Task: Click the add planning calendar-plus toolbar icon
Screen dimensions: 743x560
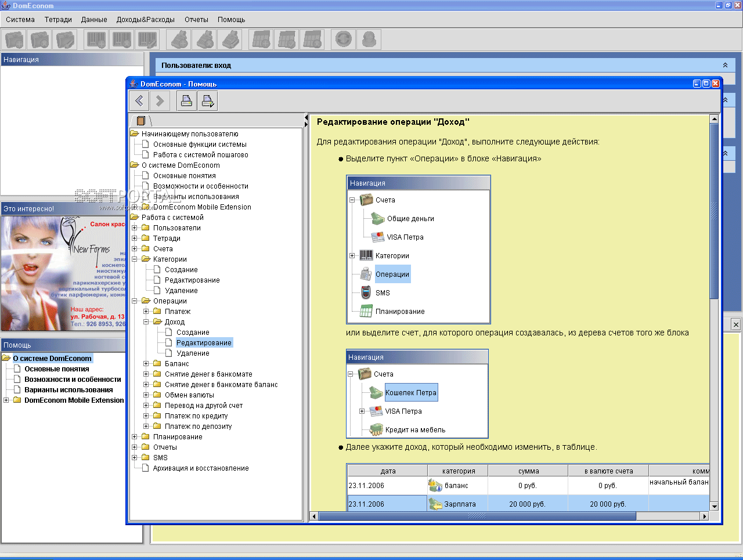Action: point(261,39)
